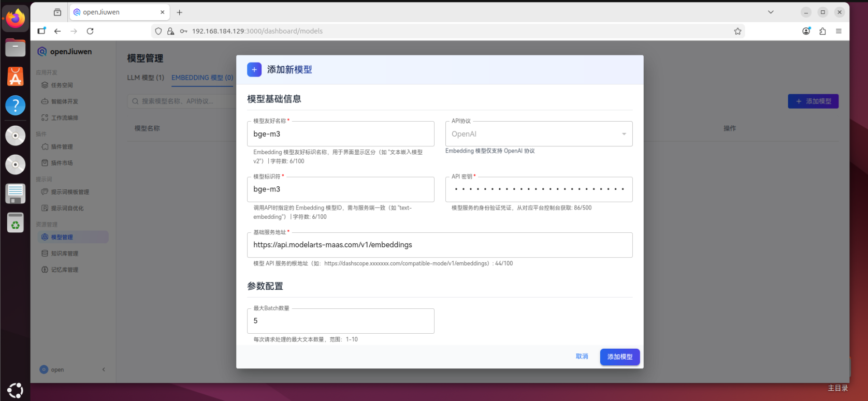Click the open user avatar
Viewport: 868px width, 401px height.
[x=44, y=369]
